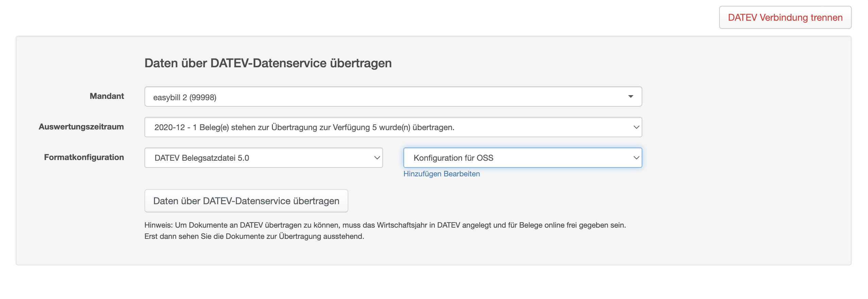Click the caret arrow in the Mandant field

coord(630,97)
